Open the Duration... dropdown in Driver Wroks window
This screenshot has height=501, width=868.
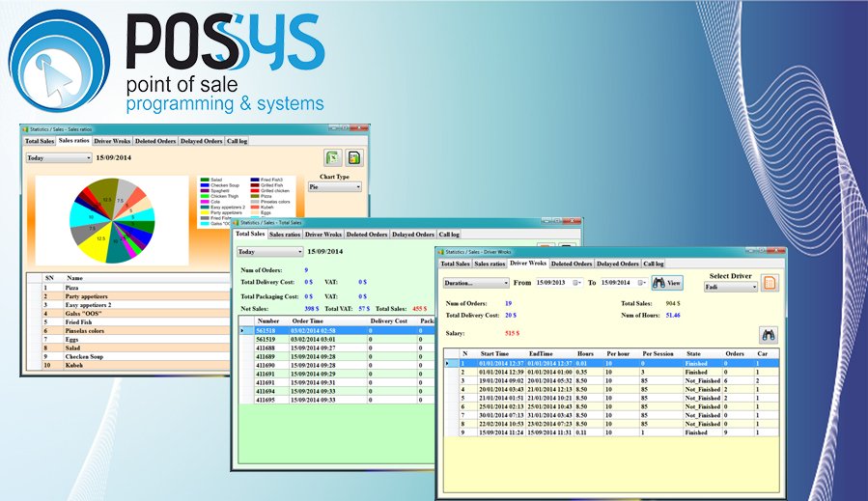(476, 284)
